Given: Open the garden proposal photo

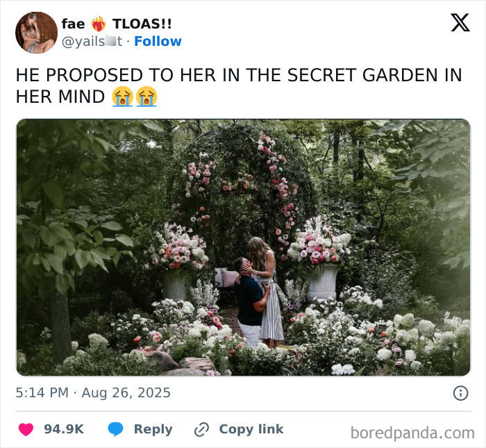Looking at the screenshot, I should [243, 247].
